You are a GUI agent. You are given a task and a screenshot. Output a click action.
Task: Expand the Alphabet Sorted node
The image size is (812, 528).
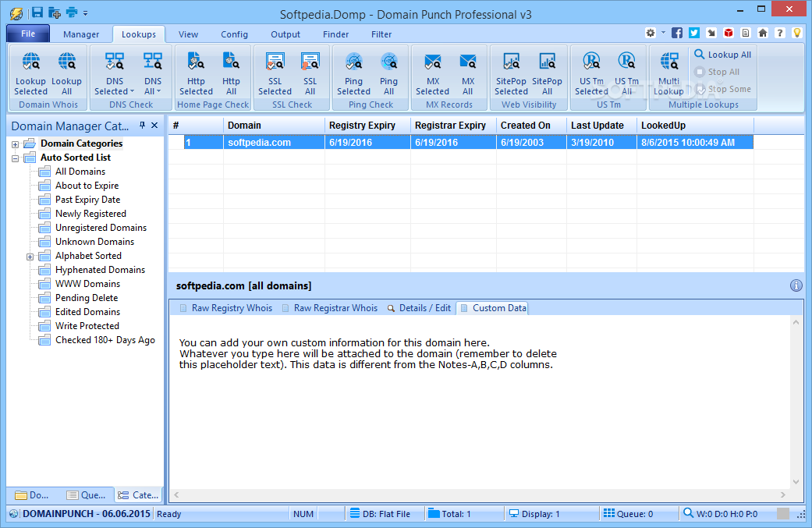click(30, 257)
